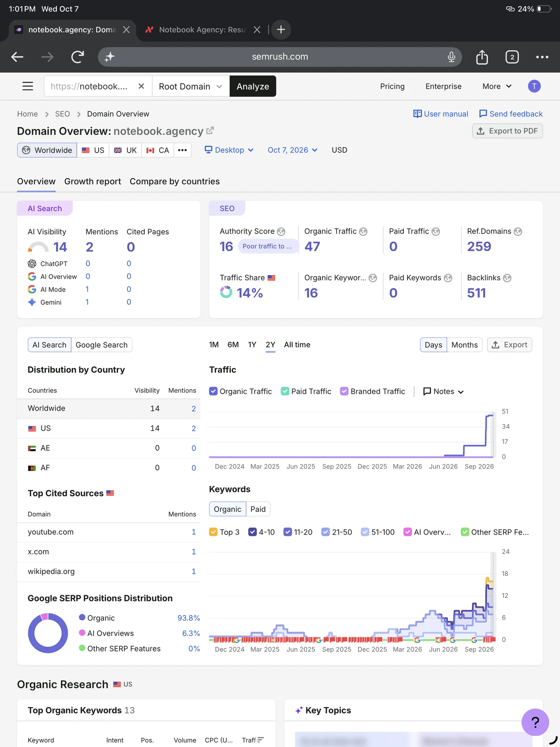Click the AI Overviews legend color dot
Viewport: 560px width, 747px height.
click(82, 633)
